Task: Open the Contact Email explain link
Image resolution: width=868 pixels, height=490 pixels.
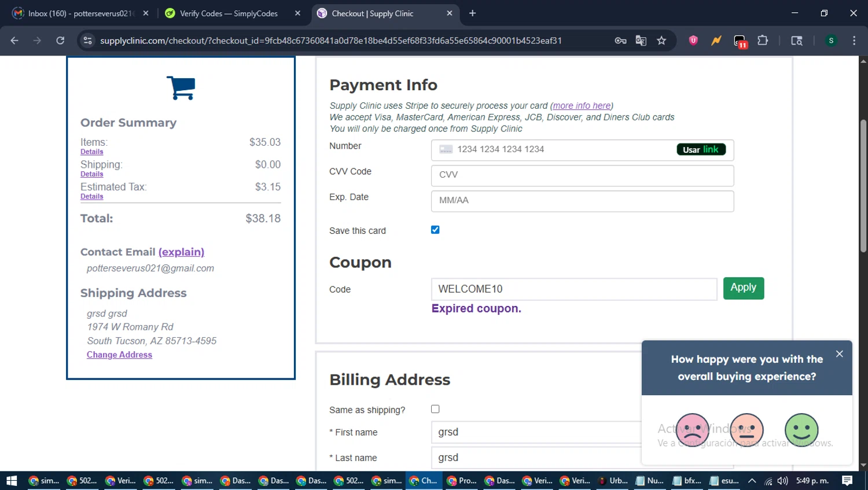Action: [181, 252]
